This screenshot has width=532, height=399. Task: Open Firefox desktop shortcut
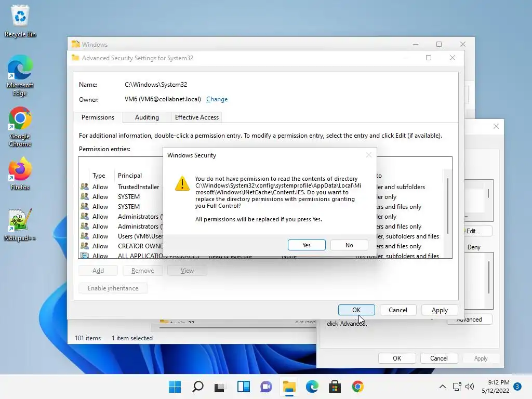(20, 174)
